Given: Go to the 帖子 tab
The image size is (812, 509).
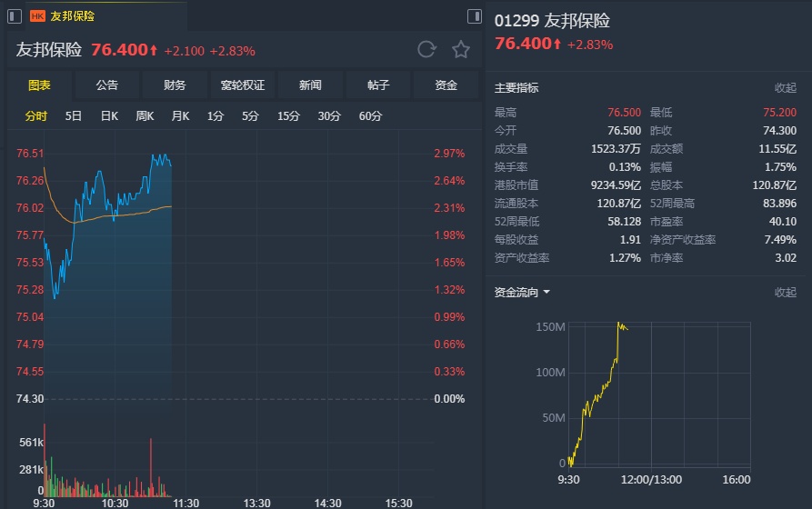Looking at the screenshot, I should (x=378, y=85).
